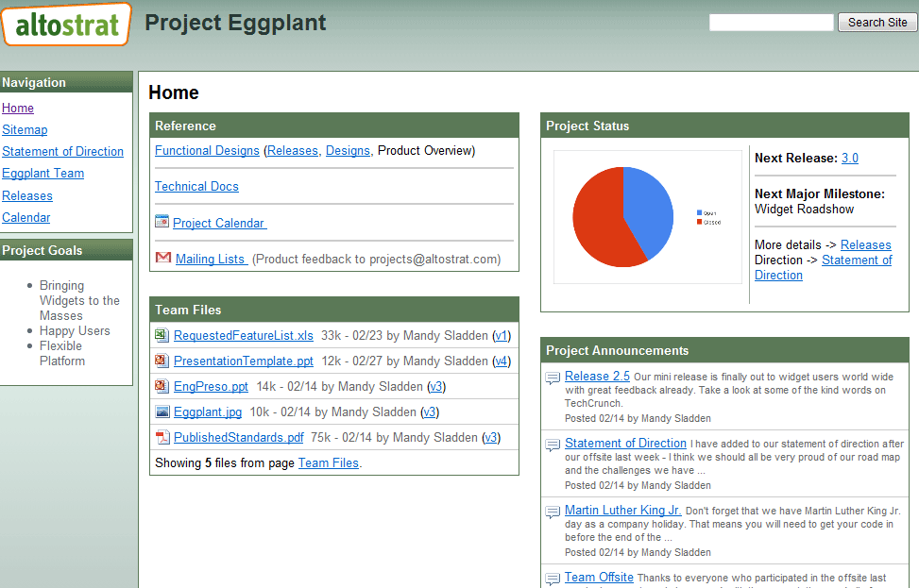
Task: Click the announcement icon beside Martin Luther King Jr.
Action: [x=553, y=512]
